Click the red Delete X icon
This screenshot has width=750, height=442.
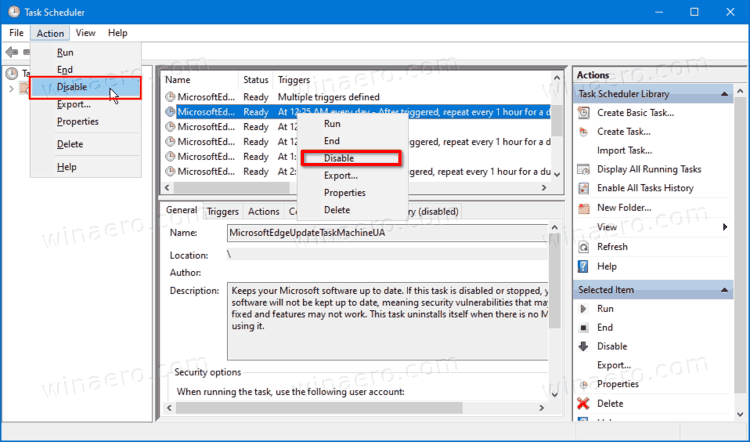(584, 404)
